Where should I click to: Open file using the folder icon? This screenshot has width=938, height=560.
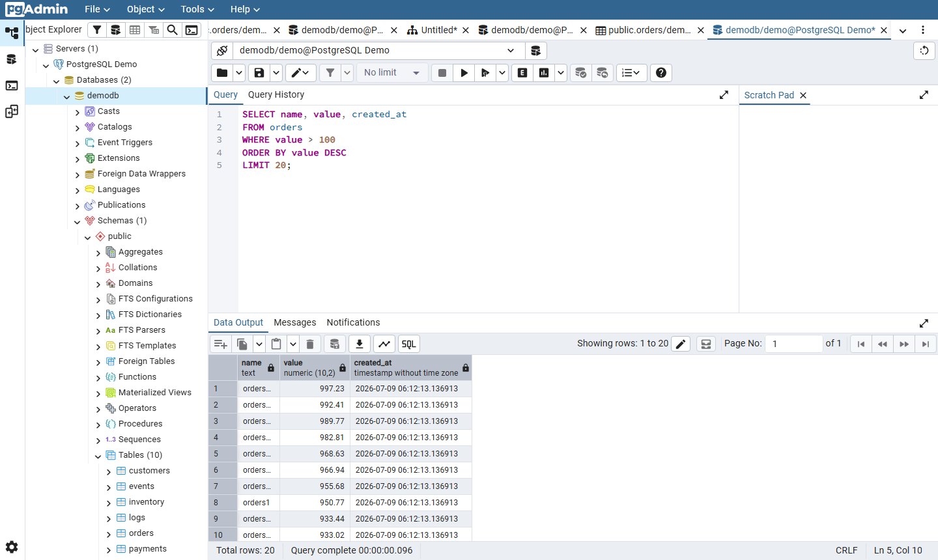tap(222, 73)
